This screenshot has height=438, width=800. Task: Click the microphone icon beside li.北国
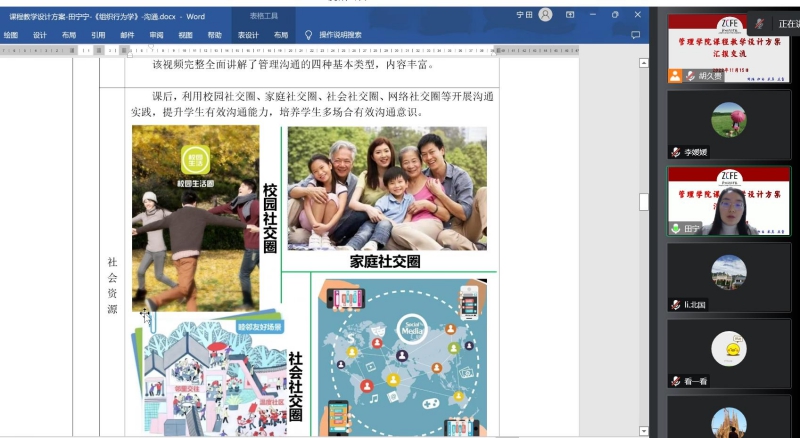pos(676,304)
